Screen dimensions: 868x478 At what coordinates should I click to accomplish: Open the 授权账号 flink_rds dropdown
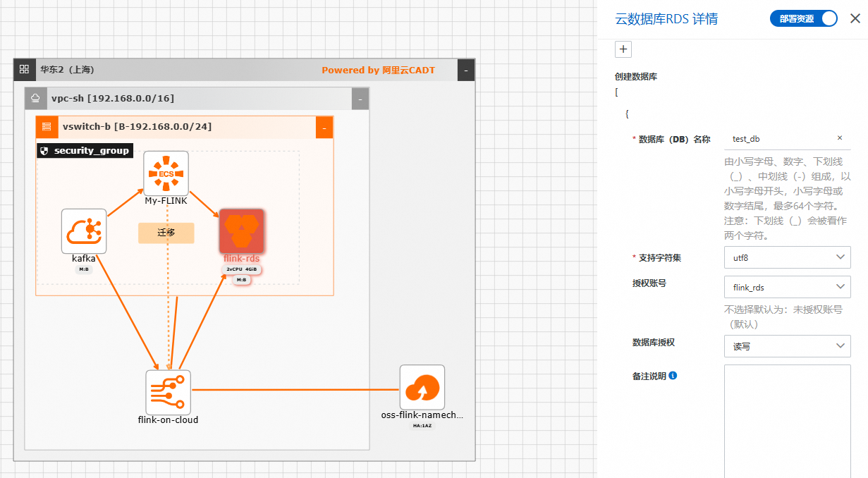(x=787, y=287)
